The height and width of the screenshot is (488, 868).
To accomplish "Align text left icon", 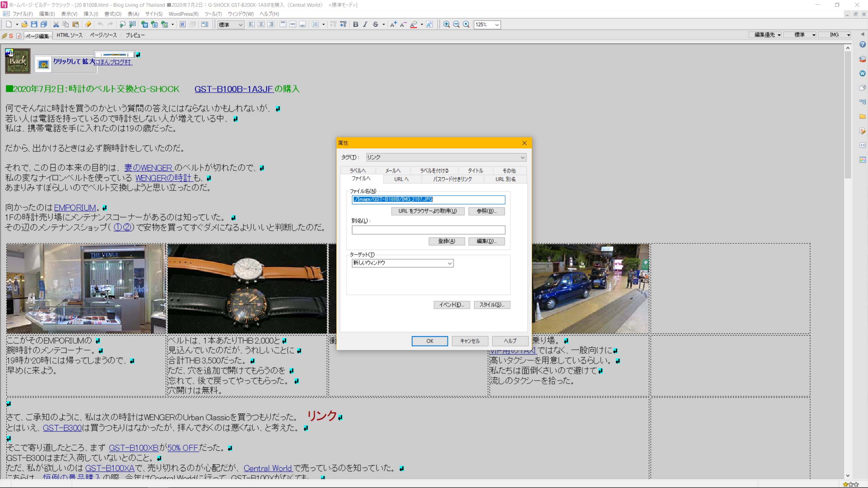I will pos(251,24).
